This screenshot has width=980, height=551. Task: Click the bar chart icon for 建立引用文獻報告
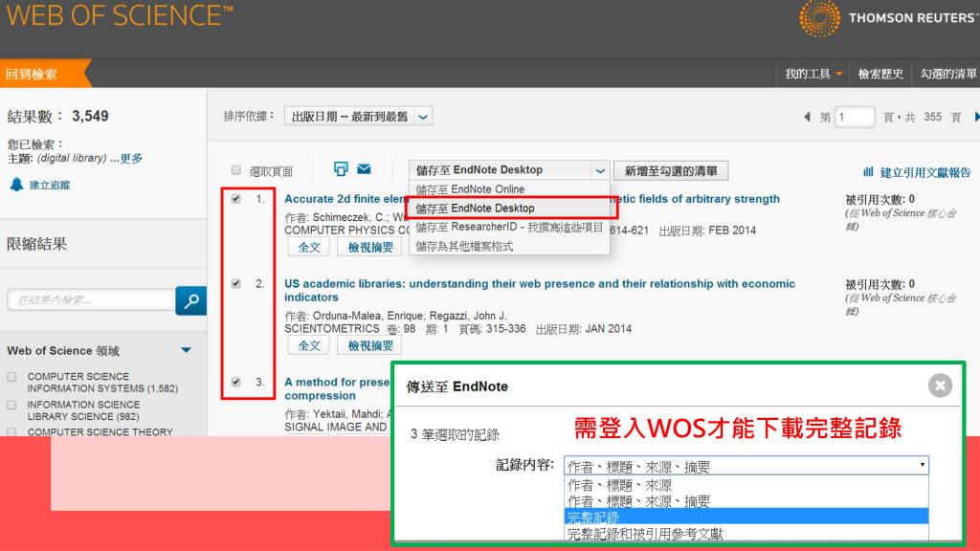coord(868,172)
